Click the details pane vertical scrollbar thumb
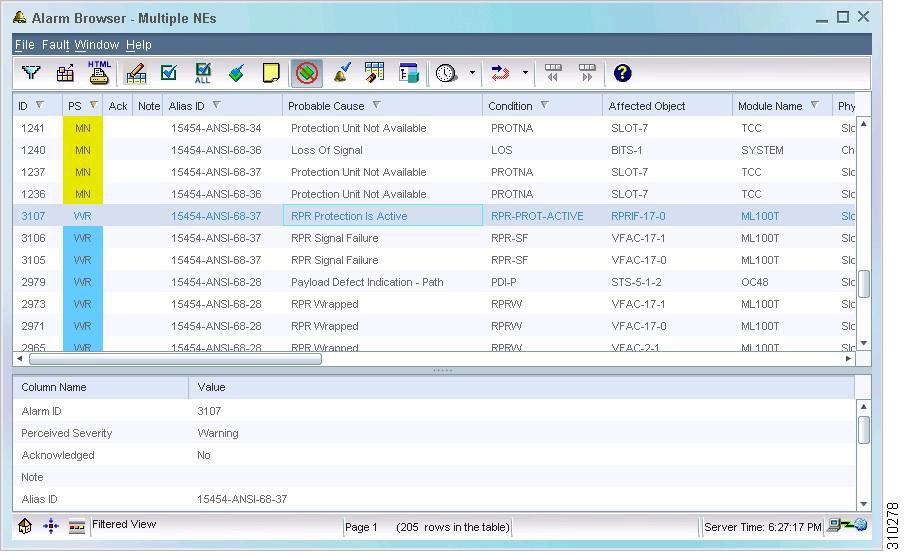Viewport: 904px width, 553px height. (x=864, y=430)
